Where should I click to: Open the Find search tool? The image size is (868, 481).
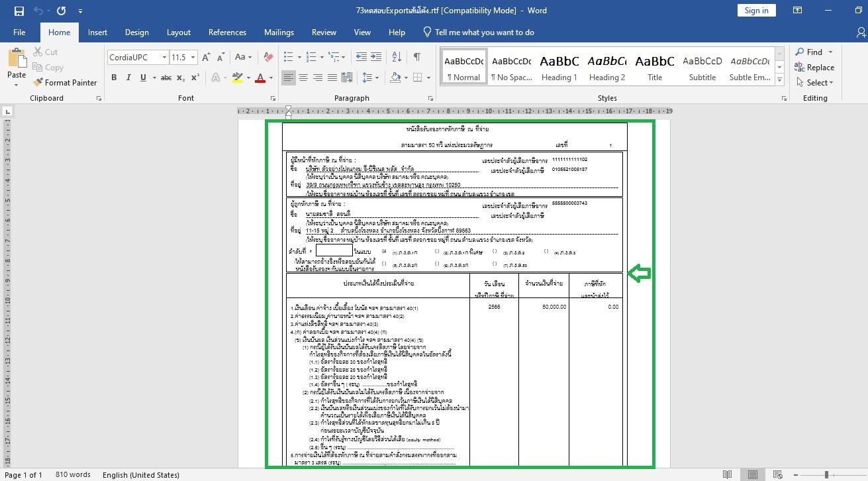(x=809, y=52)
